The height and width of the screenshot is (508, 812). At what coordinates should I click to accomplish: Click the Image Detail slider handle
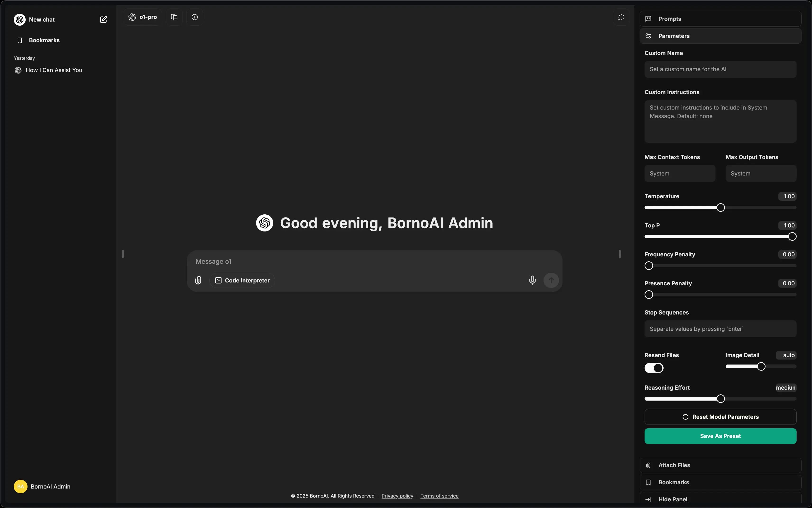point(761,367)
